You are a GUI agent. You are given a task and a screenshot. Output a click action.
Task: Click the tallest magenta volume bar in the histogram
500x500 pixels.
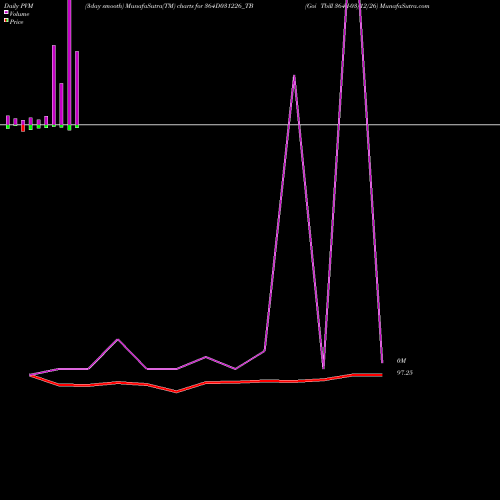[69, 62]
